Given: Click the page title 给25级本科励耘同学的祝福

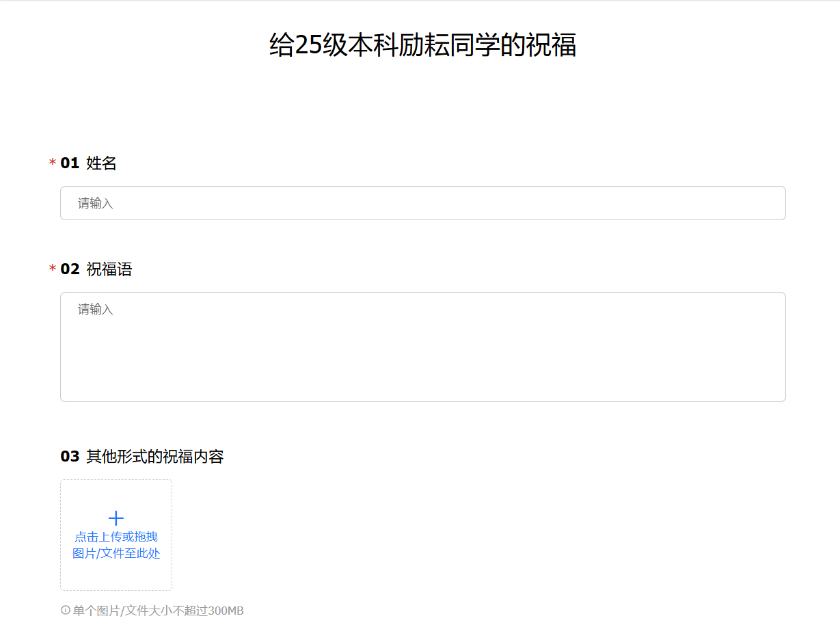Looking at the screenshot, I should point(422,45).
